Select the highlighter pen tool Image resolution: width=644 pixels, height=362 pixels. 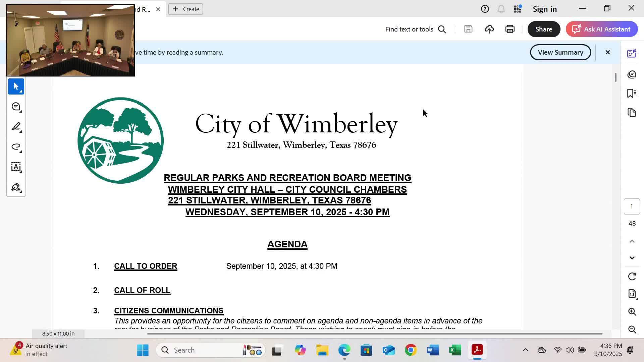16,127
